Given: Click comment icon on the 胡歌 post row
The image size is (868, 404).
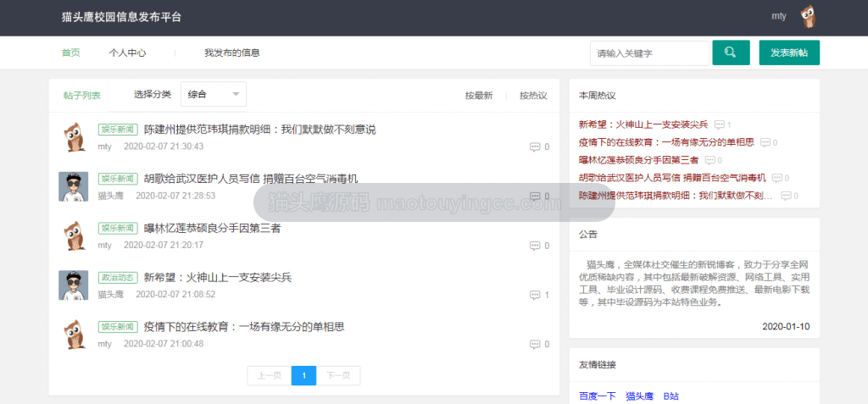Looking at the screenshot, I should click(535, 196).
